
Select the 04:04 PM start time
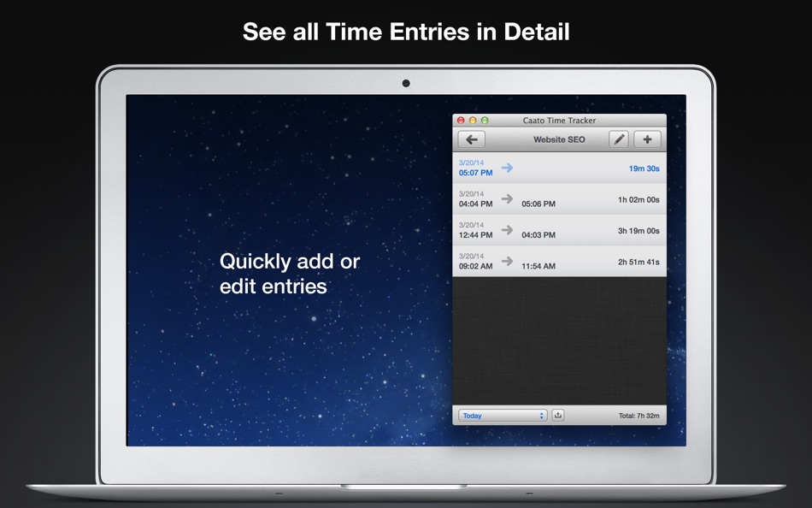click(x=475, y=204)
